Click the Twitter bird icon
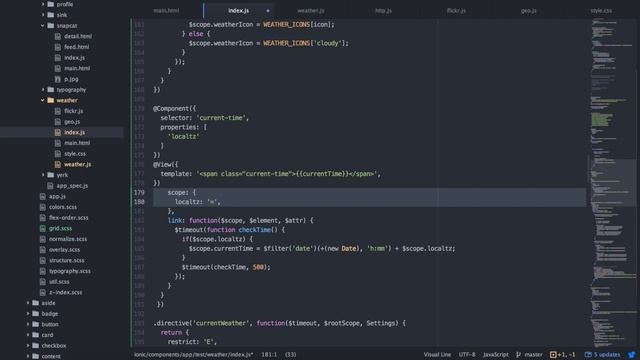Screen dimensions: 640x360 tap(631, 355)
